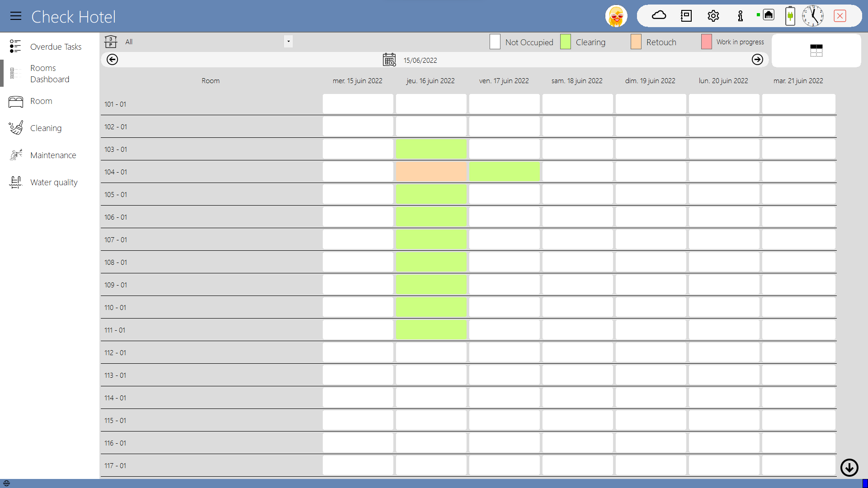Image resolution: width=868 pixels, height=488 pixels.
Task: Open Water quality section
Action: pos(54,182)
